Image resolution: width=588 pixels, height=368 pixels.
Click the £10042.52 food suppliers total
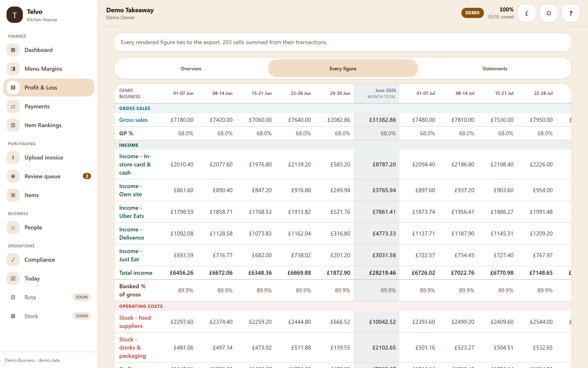[382, 322]
